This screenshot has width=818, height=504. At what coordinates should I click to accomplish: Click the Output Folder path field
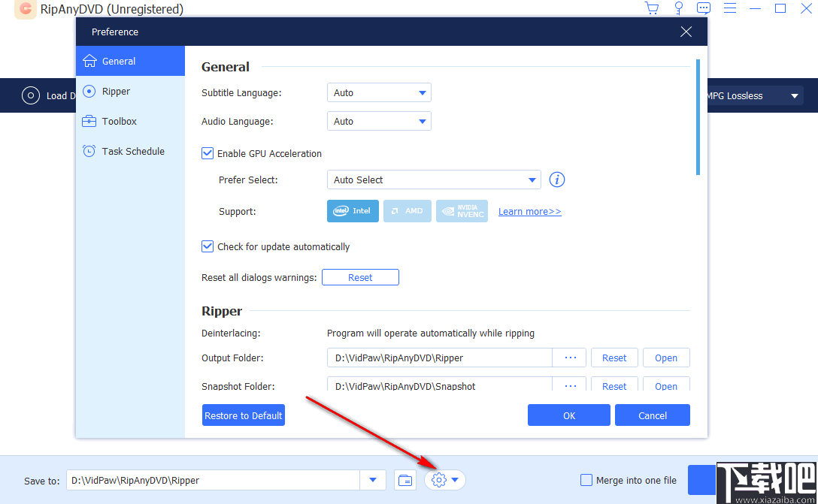tap(439, 358)
